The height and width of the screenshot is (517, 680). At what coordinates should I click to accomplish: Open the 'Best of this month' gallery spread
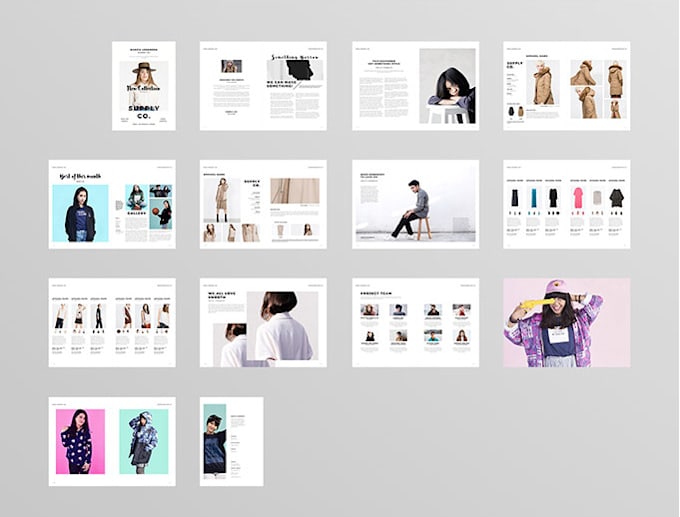coord(112,204)
